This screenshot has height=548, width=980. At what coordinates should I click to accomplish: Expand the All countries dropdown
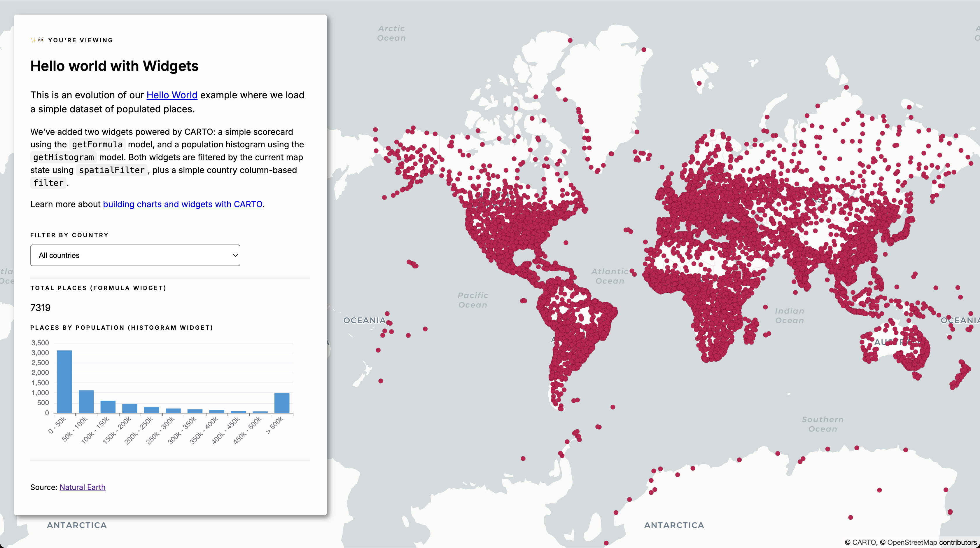pyautogui.click(x=135, y=255)
